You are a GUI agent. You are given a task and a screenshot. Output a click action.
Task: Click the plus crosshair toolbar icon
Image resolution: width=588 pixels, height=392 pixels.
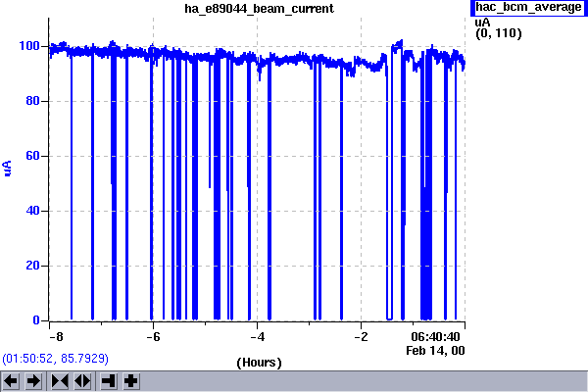[130, 380]
